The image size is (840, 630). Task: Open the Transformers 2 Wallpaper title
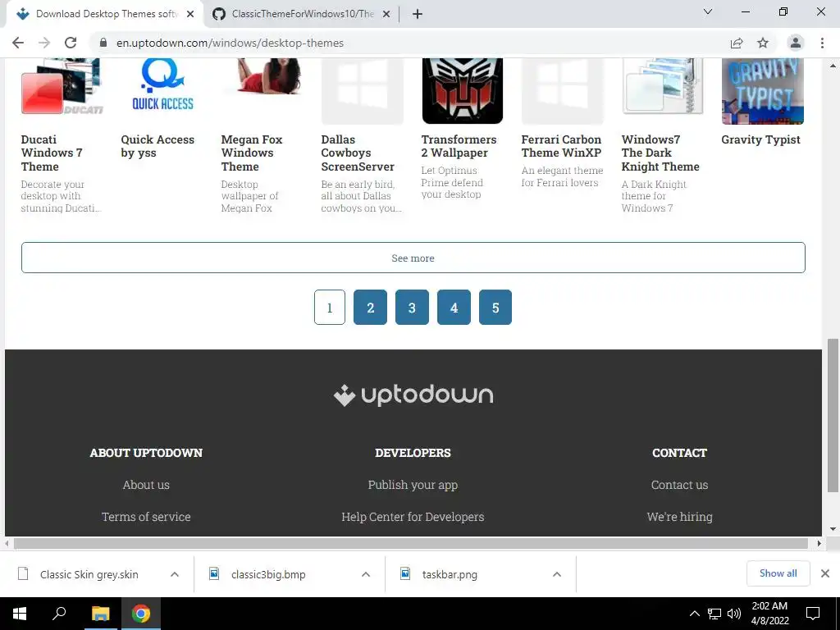[459, 146]
